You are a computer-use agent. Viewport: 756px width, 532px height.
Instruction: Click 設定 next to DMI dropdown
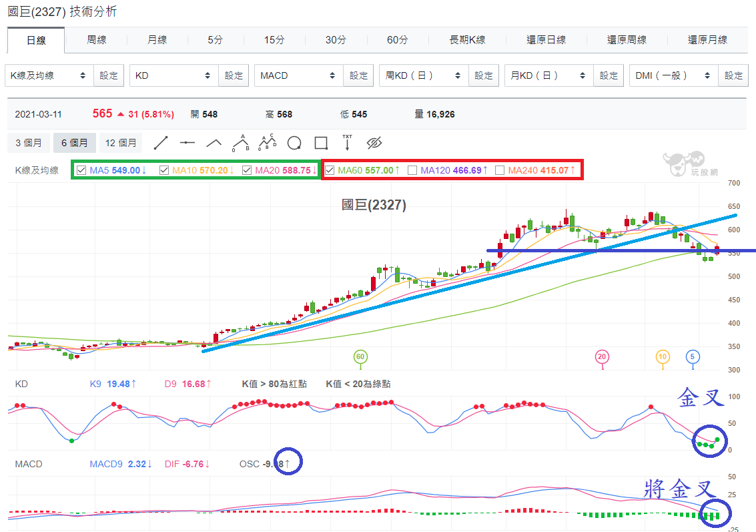[733, 75]
